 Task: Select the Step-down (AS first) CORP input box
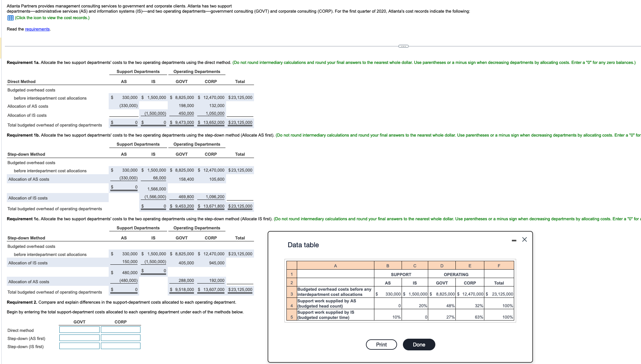click(x=121, y=338)
